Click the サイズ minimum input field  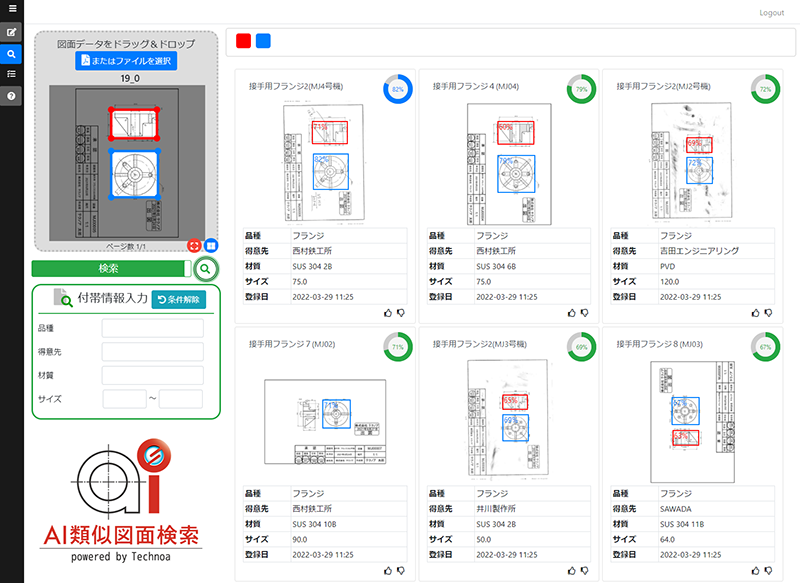(124, 399)
